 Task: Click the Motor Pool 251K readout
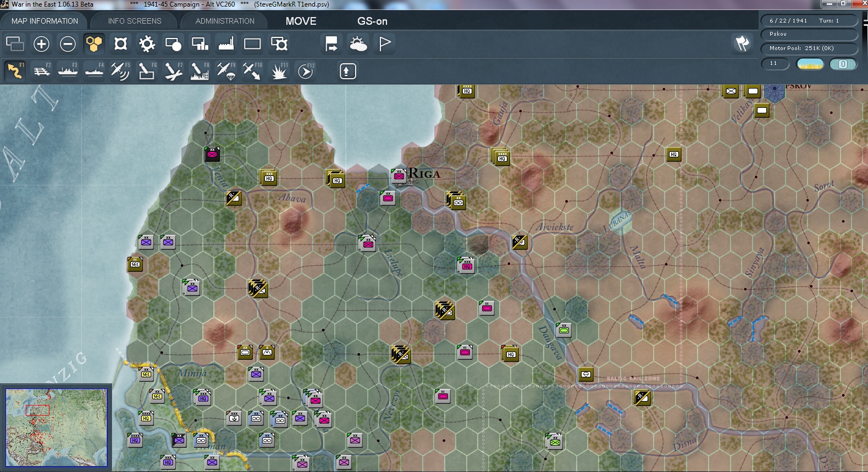point(809,48)
